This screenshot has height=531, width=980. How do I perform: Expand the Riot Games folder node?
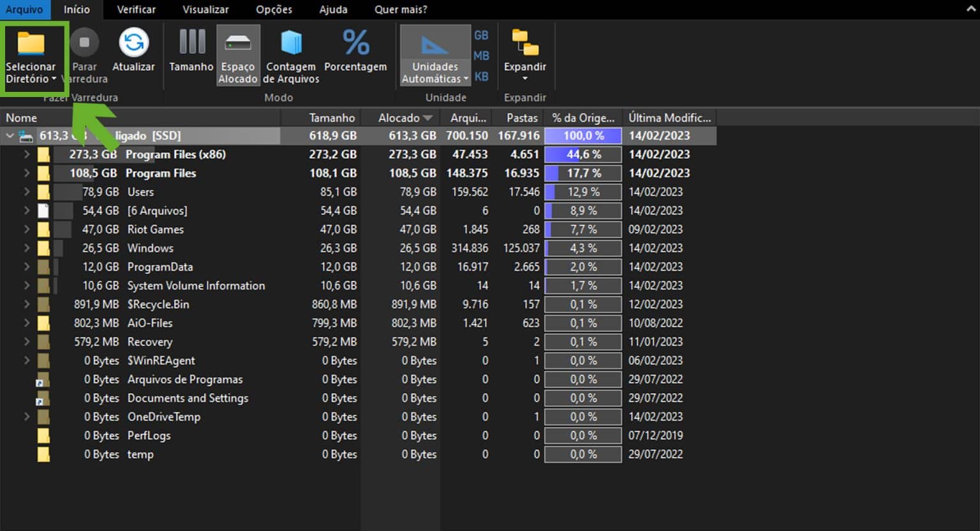27,229
